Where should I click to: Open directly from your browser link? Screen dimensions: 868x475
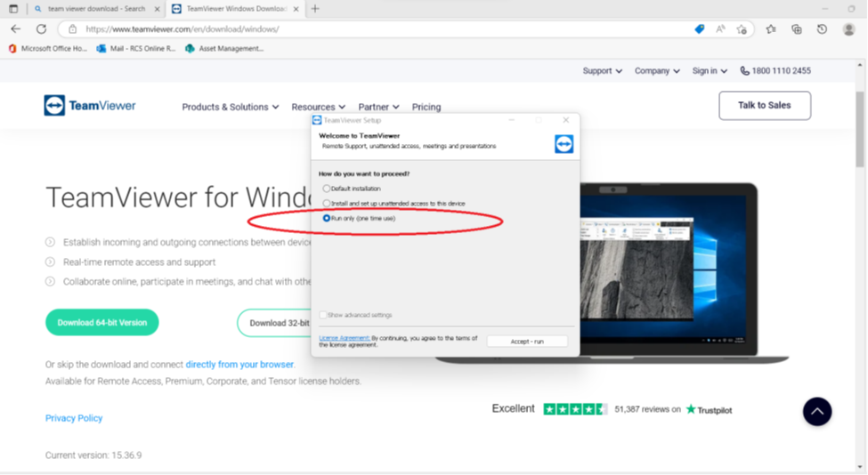click(239, 365)
